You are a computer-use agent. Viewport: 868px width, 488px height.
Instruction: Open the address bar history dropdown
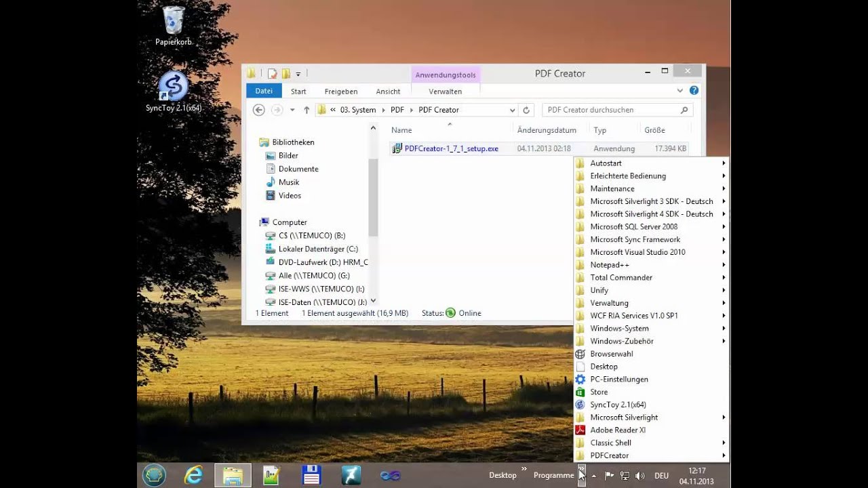[512, 110]
